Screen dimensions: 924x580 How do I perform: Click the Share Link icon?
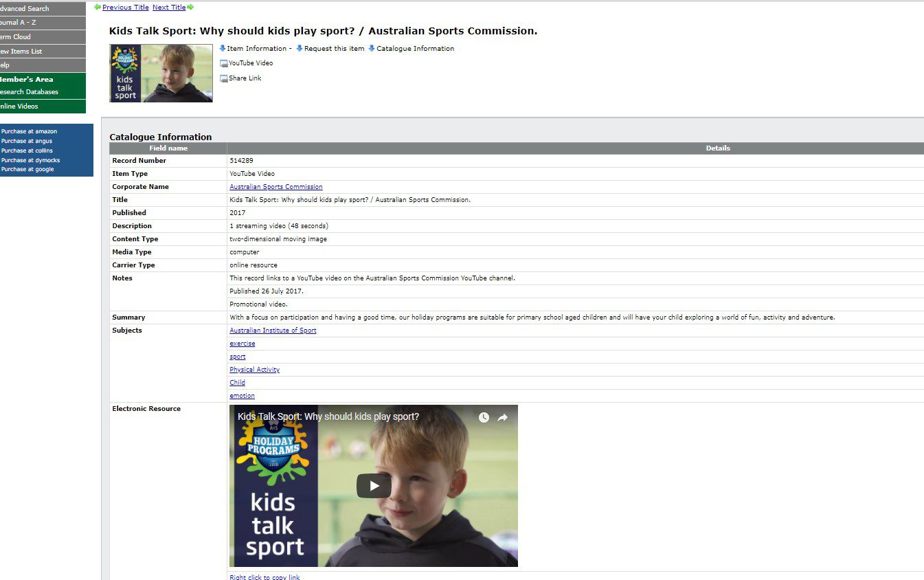pos(223,78)
